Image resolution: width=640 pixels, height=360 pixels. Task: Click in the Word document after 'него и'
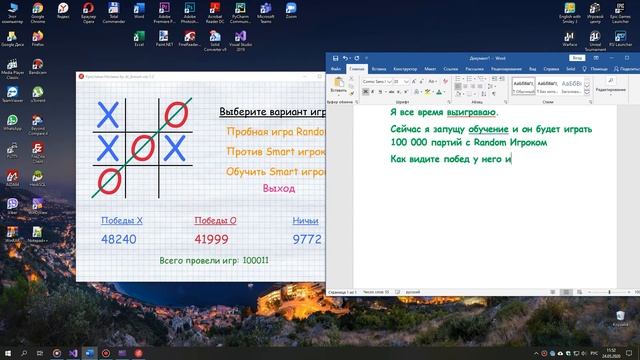511,159
